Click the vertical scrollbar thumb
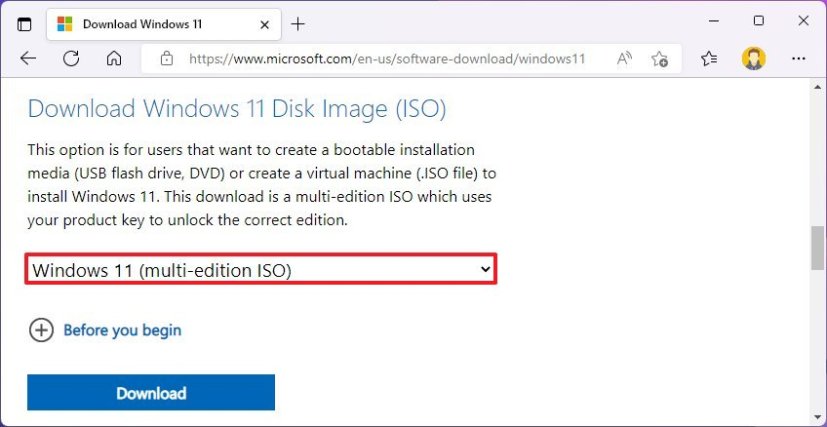The height and width of the screenshot is (427, 827). pyautogui.click(x=818, y=247)
